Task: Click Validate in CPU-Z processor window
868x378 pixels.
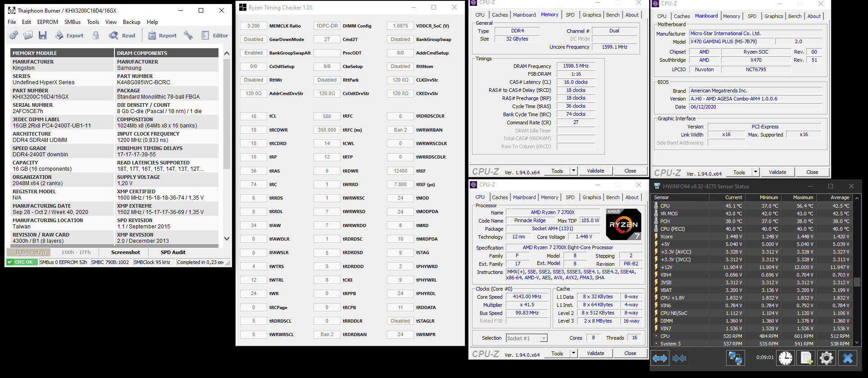Action: tap(595, 353)
